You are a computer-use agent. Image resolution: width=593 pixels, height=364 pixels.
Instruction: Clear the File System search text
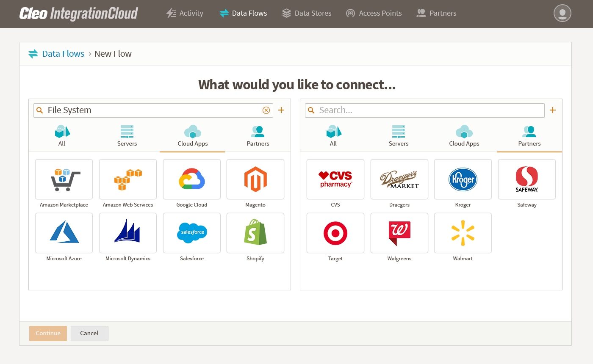pyautogui.click(x=266, y=110)
